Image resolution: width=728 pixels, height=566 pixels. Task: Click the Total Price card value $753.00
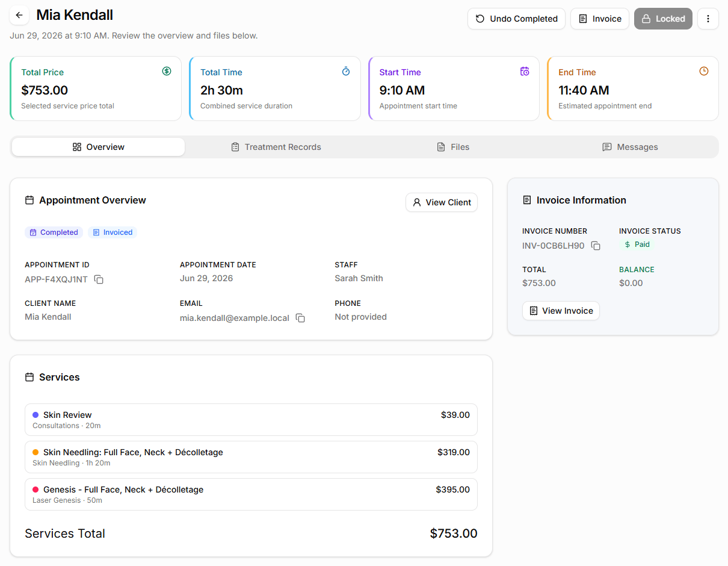[x=45, y=90]
